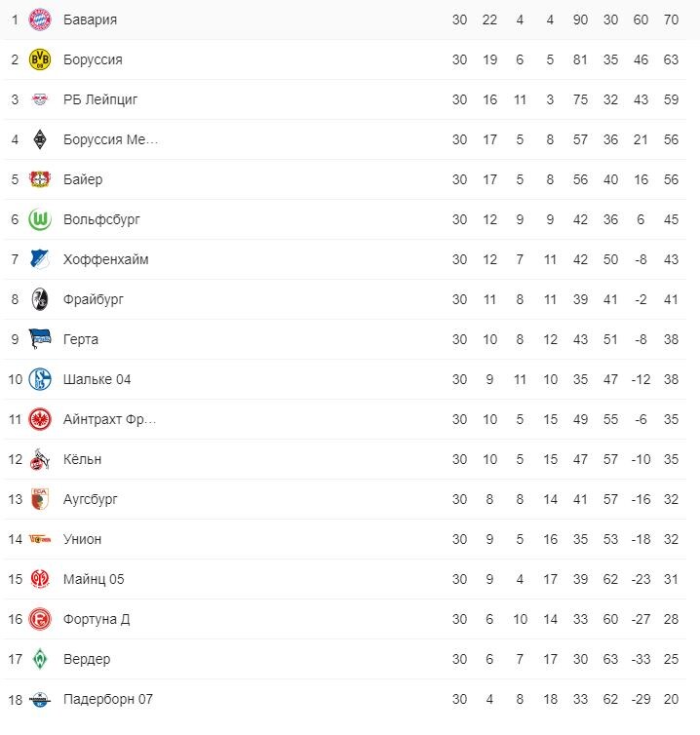Click the green Wolfsburg logo
700x735 pixels.
[x=40, y=219]
